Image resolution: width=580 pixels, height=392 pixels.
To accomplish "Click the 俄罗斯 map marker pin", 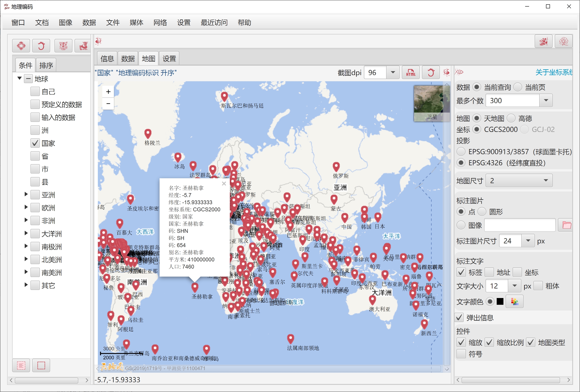I will tap(336, 166).
